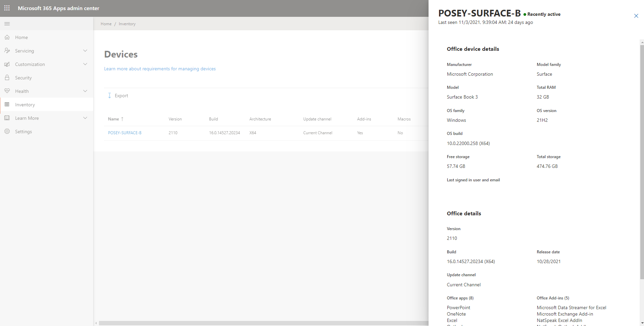Click the Learn More book icon

point(7,118)
